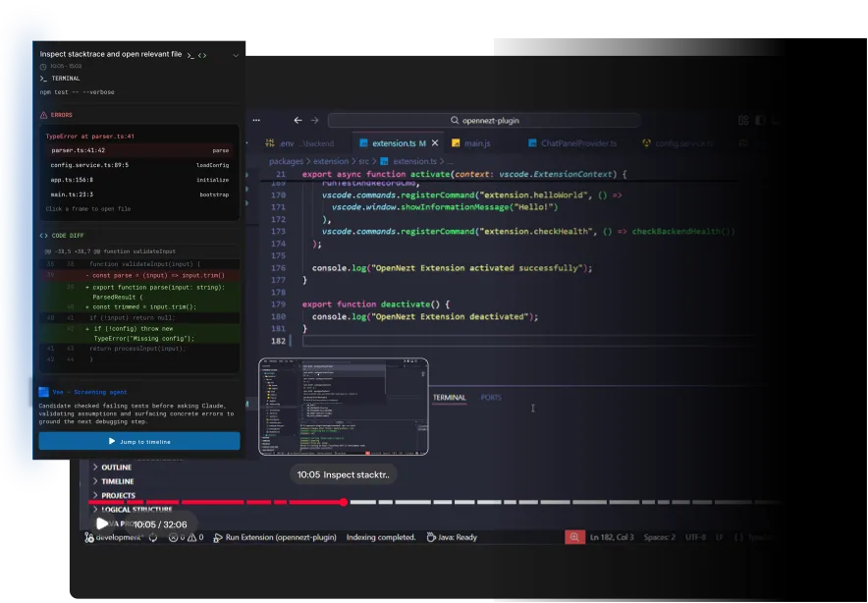Expand the OUTLINE section
The image size is (868, 603).
(112, 467)
